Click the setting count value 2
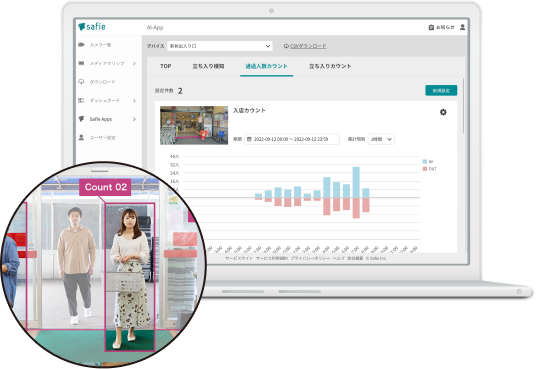This screenshot has width=536, height=369. 180,91
